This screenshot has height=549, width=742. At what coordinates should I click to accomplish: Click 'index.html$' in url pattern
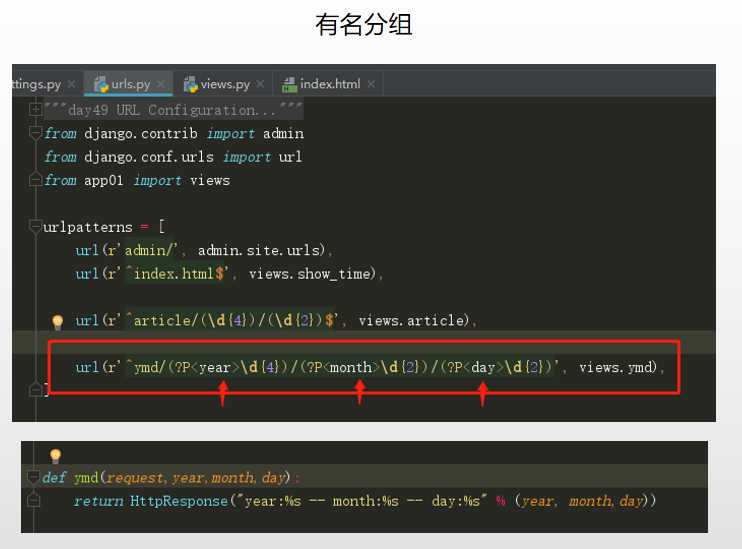178,274
